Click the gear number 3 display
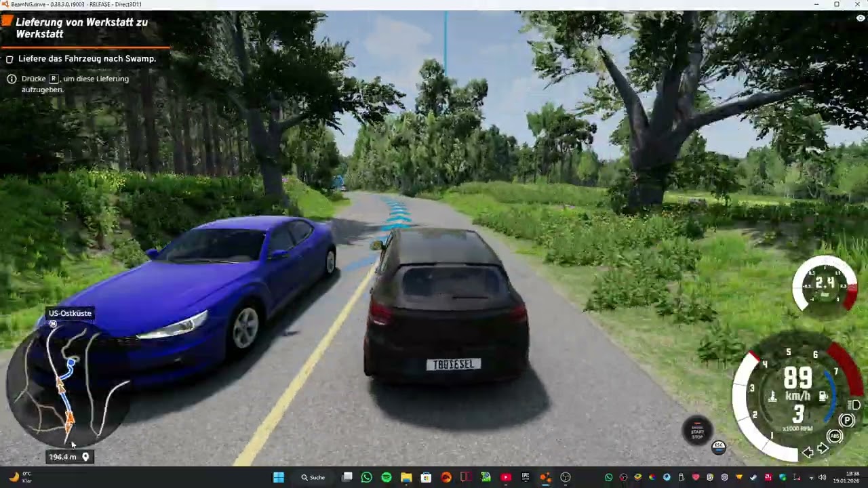868x488 pixels. click(x=798, y=415)
